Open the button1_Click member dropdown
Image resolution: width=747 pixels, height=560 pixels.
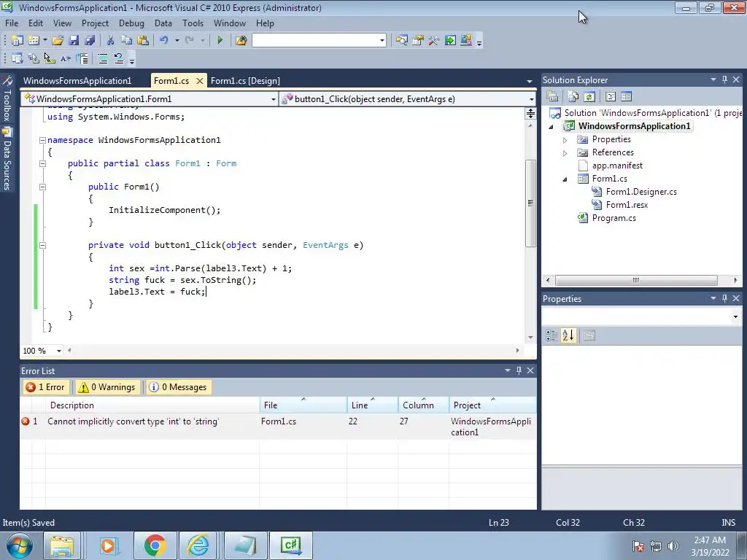[x=531, y=99]
